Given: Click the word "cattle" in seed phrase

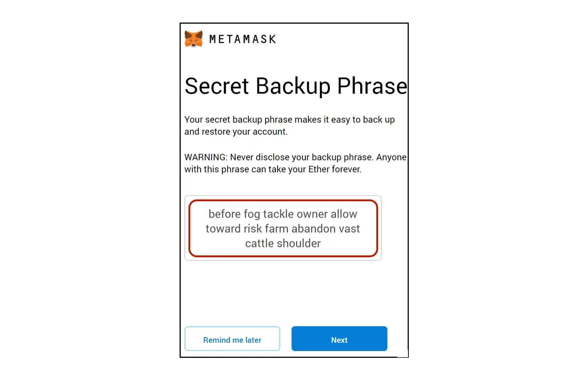Looking at the screenshot, I should coord(259,243).
